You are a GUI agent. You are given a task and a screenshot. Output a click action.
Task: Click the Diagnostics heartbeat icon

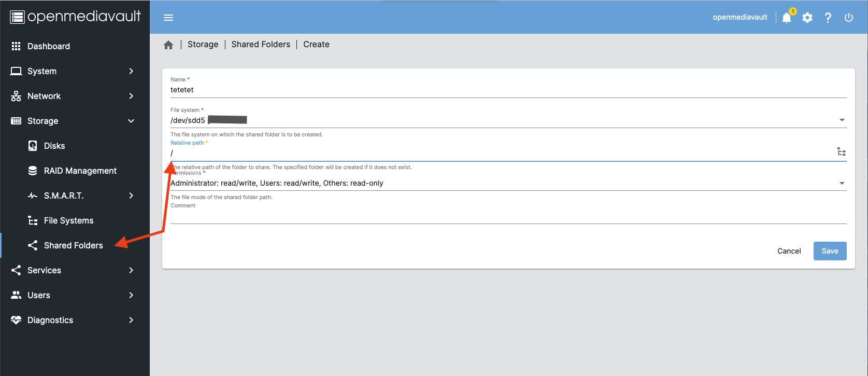pos(16,320)
